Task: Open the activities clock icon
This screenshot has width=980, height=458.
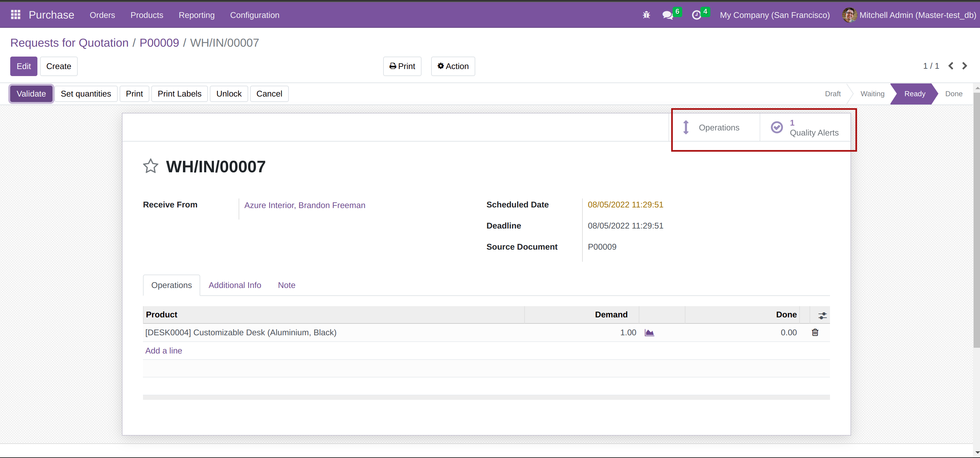Action: click(x=696, y=15)
